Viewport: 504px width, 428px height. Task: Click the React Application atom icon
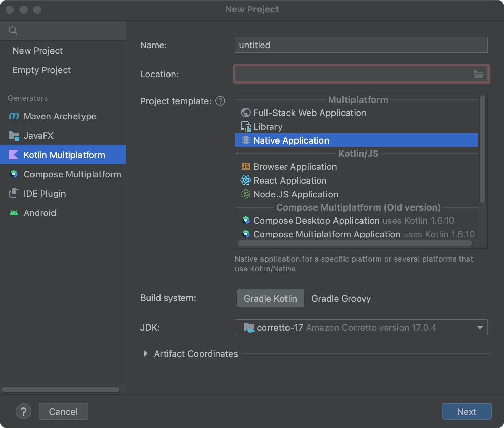coord(246,180)
